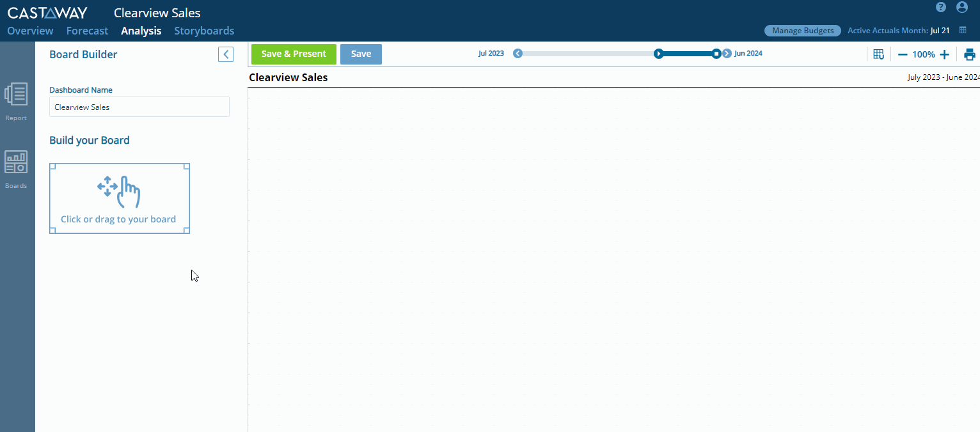Click the timeline range end handle
The width and height of the screenshot is (980, 432).
[717, 54]
